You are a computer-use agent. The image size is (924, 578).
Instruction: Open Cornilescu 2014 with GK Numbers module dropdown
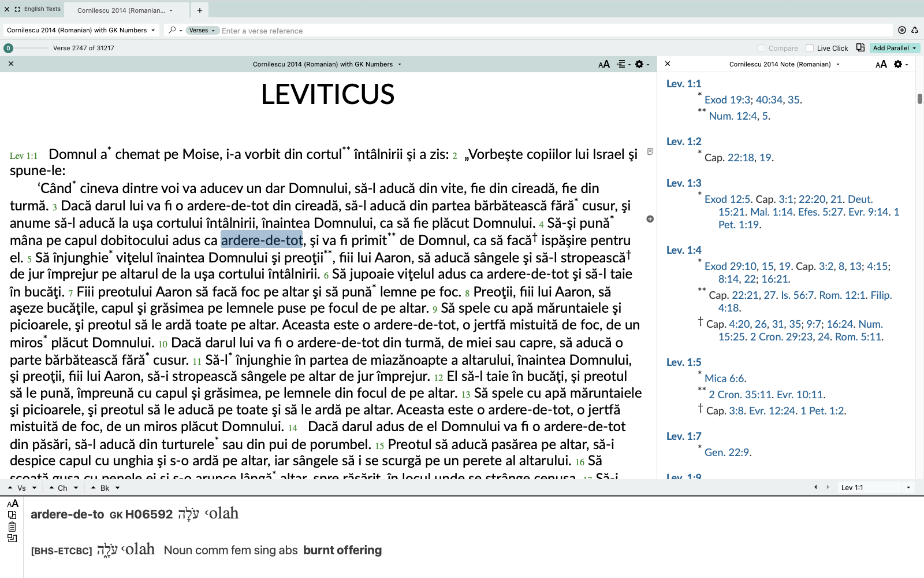point(81,30)
